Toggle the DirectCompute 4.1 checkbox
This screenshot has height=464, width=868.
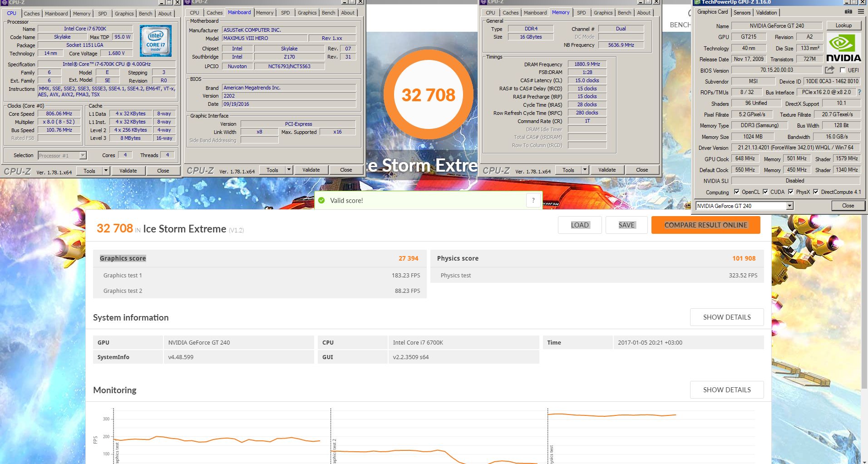(x=815, y=192)
